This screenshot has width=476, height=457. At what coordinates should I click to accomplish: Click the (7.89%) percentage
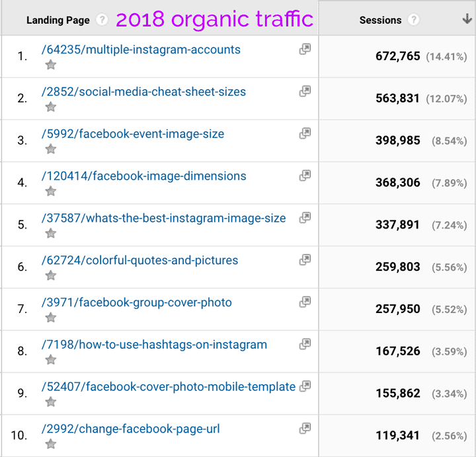(450, 183)
